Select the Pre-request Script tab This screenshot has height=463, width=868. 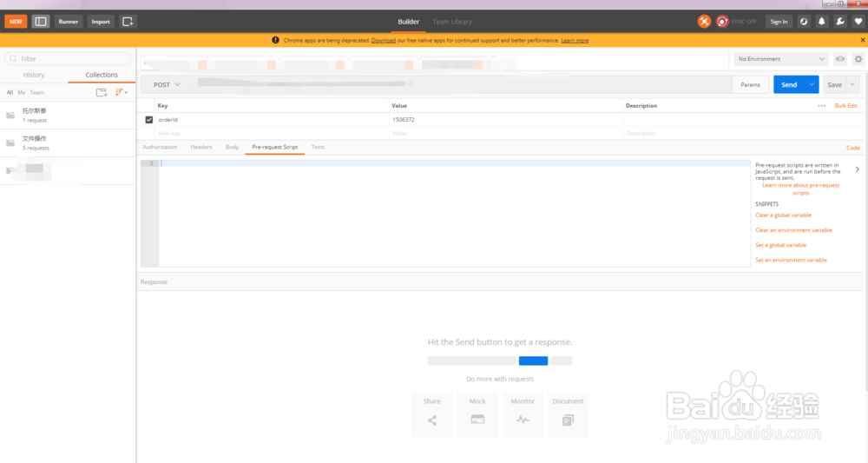[x=274, y=148]
